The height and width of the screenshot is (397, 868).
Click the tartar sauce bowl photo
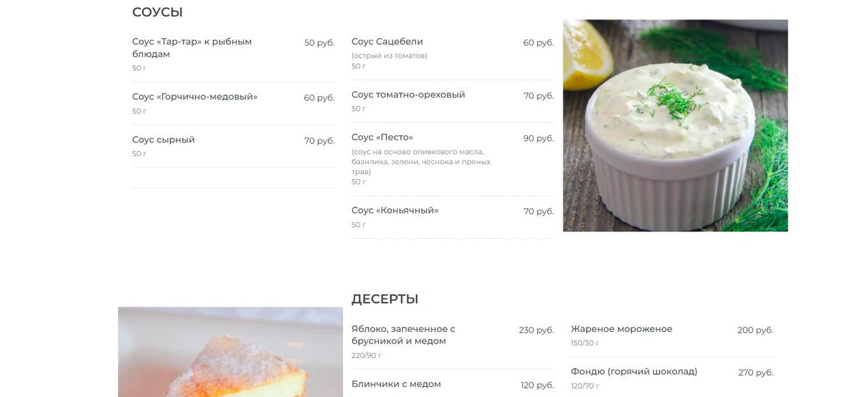click(675, 125)
